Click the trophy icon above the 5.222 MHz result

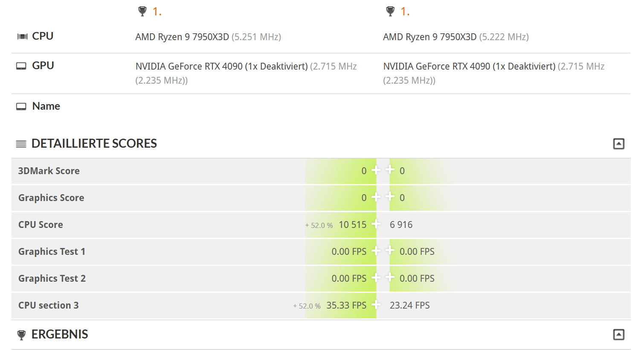[390, 12]
